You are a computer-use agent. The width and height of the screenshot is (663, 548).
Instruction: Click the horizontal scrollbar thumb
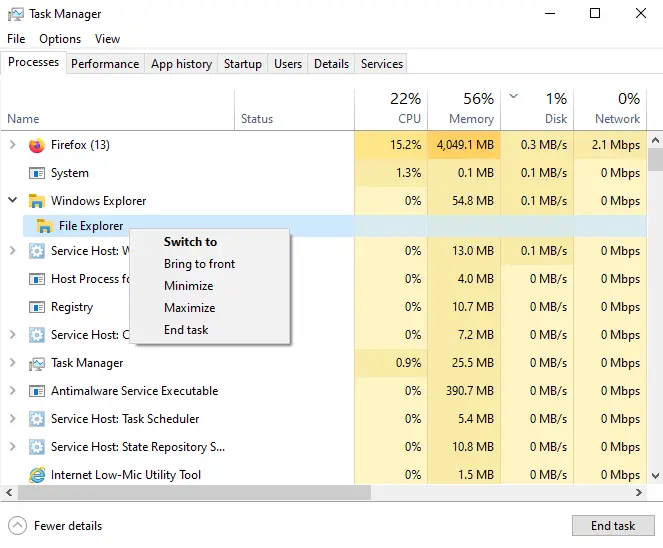[194, 492]
